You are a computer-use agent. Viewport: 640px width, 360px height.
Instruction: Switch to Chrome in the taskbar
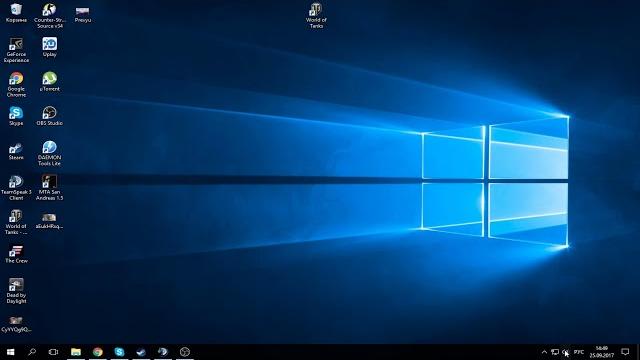coord(98,352)
